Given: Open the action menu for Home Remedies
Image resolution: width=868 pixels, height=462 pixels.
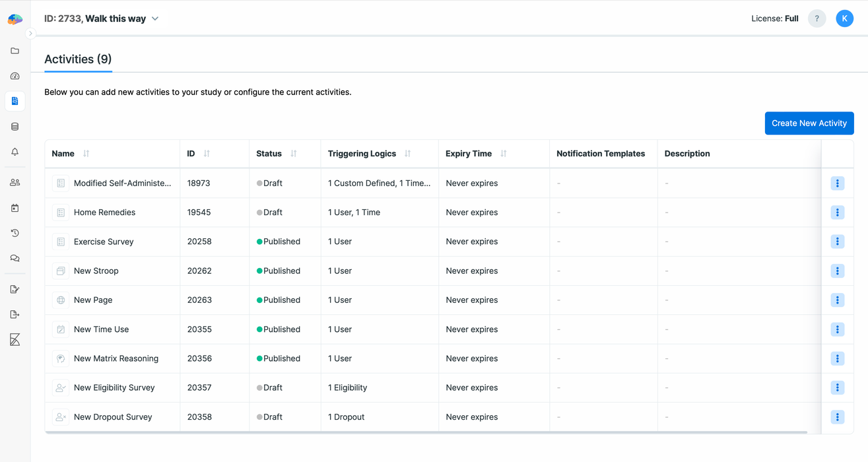Looking at the screenshot, I should tap(837, 212).
